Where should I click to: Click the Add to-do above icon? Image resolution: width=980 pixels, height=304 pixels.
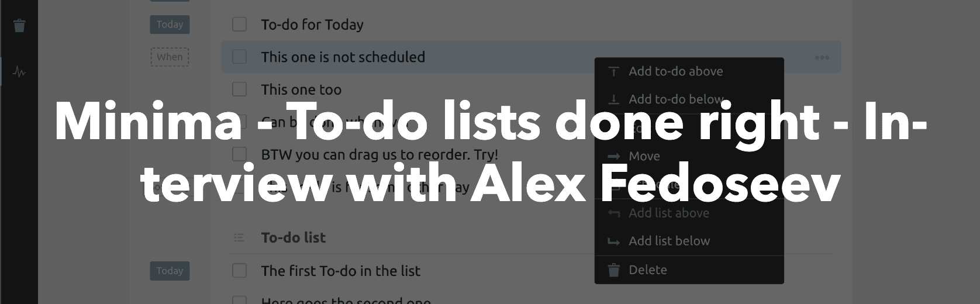tap(613, 71)
